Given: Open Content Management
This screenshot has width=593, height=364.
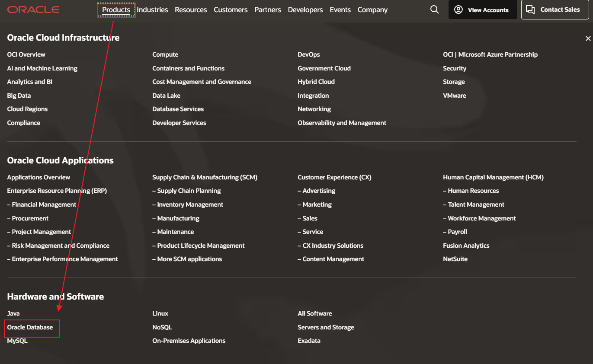Looking at the screenshot, I should click(x=331, y=259).
